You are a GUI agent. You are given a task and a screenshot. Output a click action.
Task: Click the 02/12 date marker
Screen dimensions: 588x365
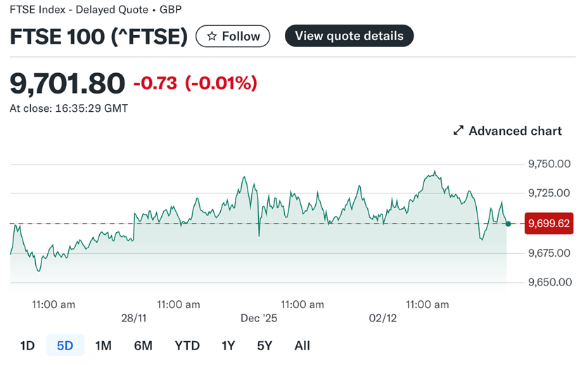pos(384,318)
